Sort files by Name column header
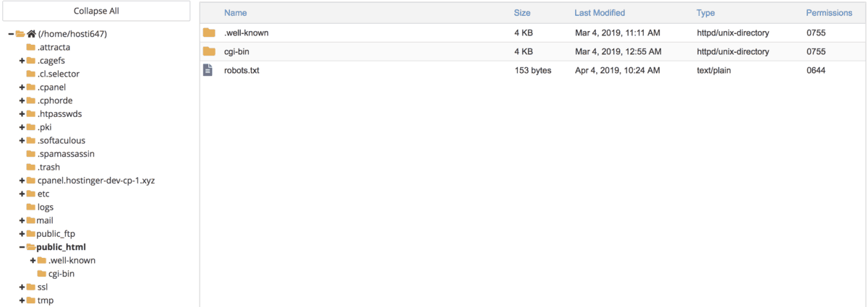868x307 pixels. coord(235,13)
